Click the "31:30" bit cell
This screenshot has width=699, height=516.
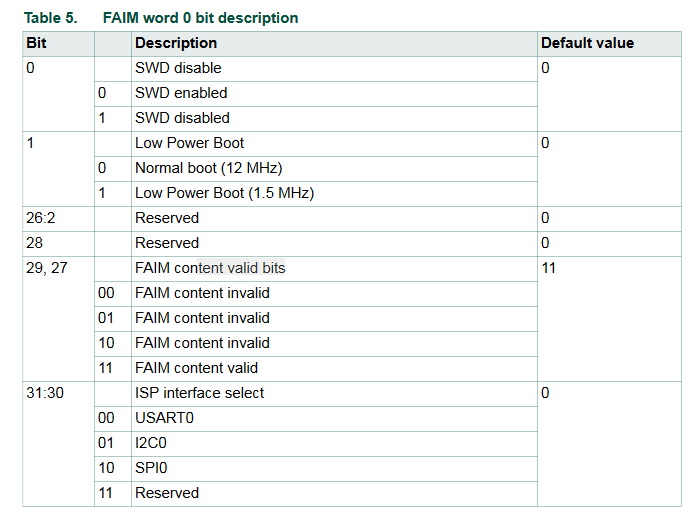point(45,393)
